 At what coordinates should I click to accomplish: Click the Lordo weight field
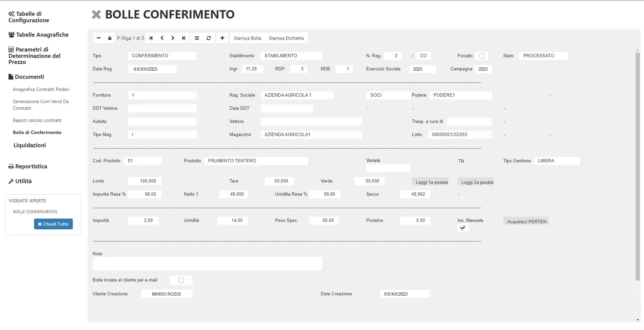coord(145,181)
